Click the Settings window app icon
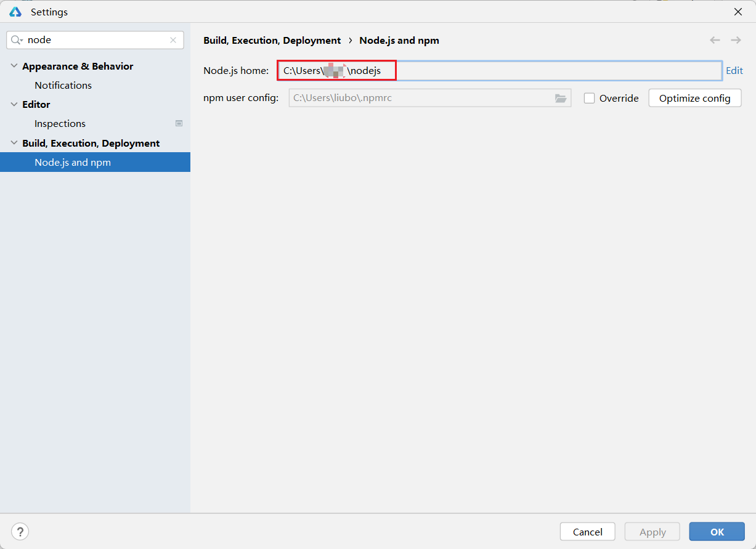This screenshot has height=549, width=756. point(15,12)
